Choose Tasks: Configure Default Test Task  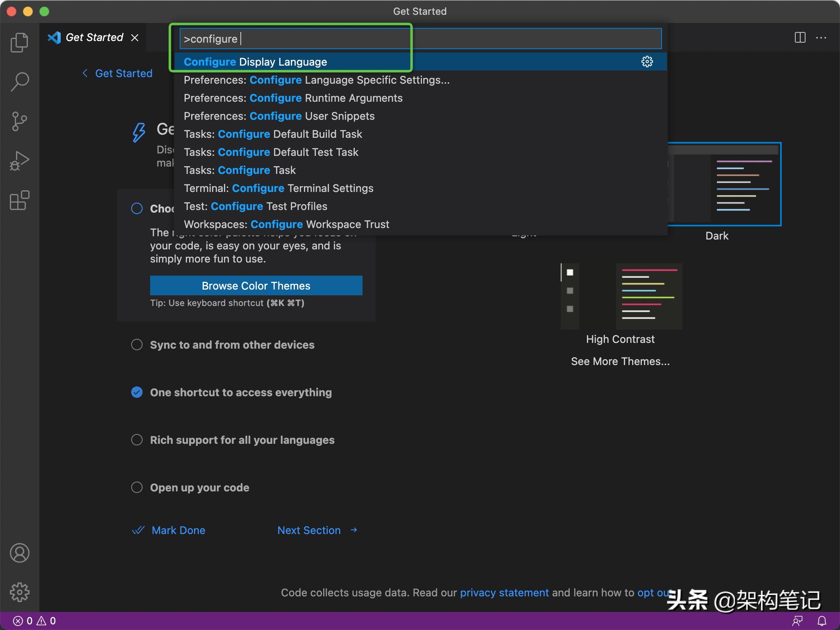click(x=420, y=152)
